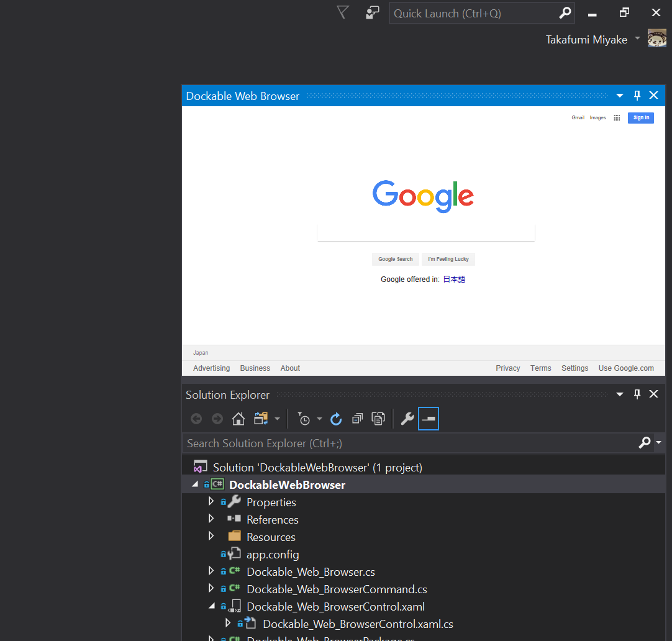
Task: Open the Solution Explorer search options dropdown
Action: point(659,443)
